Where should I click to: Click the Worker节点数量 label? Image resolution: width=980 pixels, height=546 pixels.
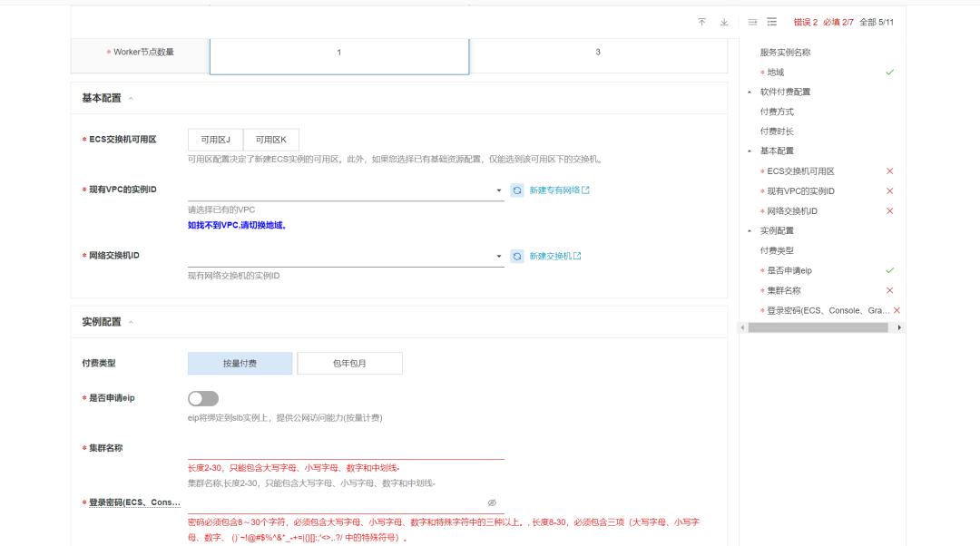point(143,53)
